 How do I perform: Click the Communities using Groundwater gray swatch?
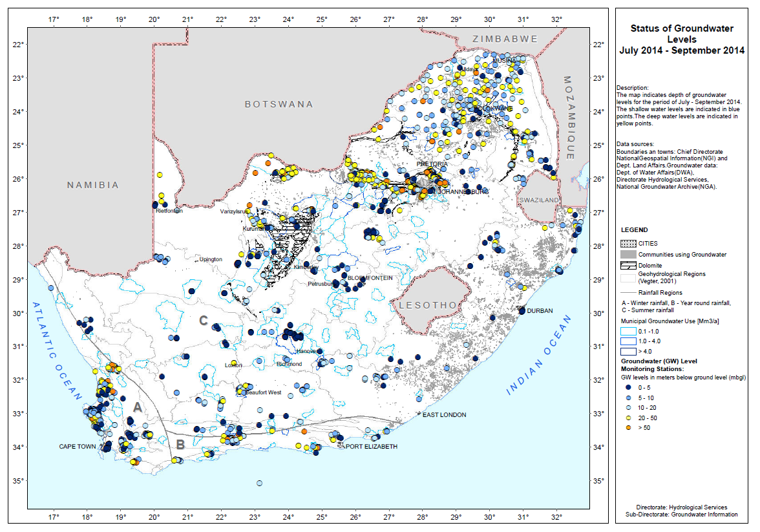pyautogui.click(x=628, y=255)
